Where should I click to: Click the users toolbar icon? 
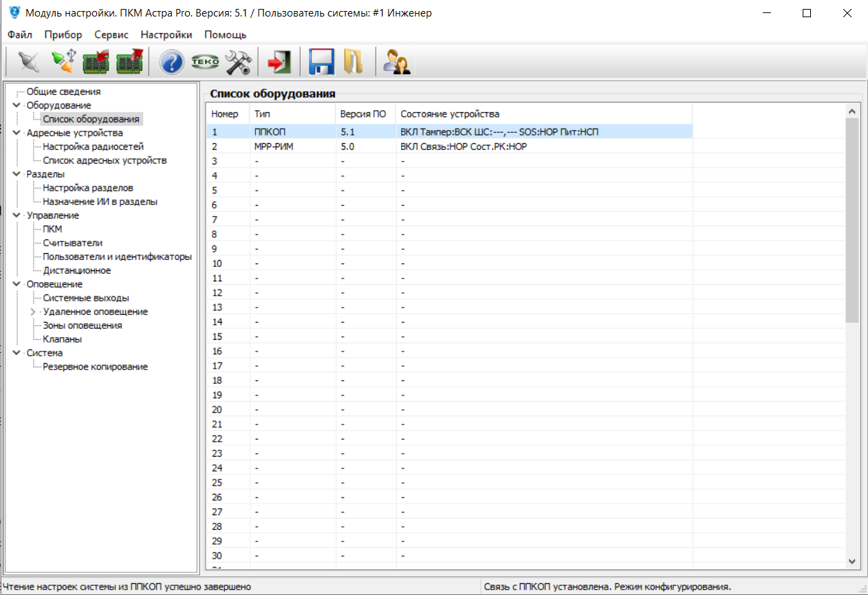[x=396, y=63]
